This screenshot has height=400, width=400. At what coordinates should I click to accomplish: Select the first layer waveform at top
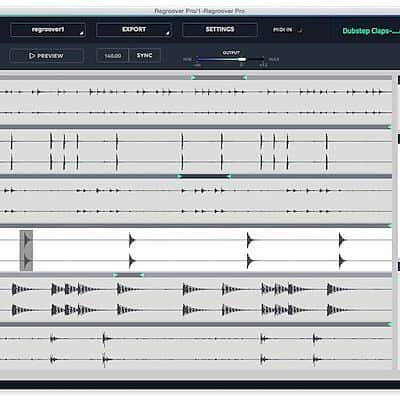point(196,102)
